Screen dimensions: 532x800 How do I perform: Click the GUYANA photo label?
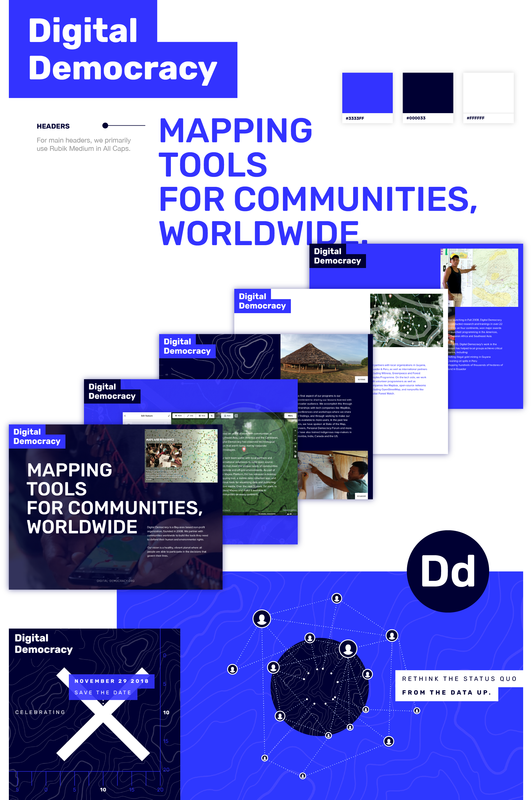point(361,380)
